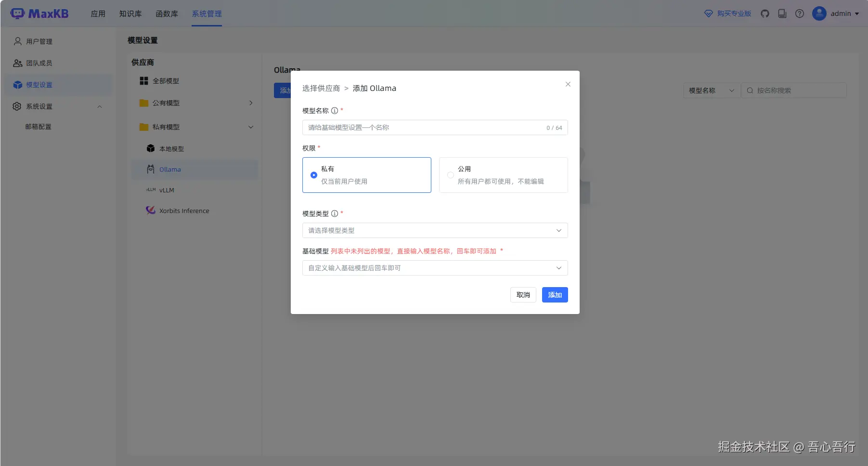Image resolution: width=868 pixels, height=466 pixels.
Task: Open the documentation book icon
Action: (x=782, y=13)
